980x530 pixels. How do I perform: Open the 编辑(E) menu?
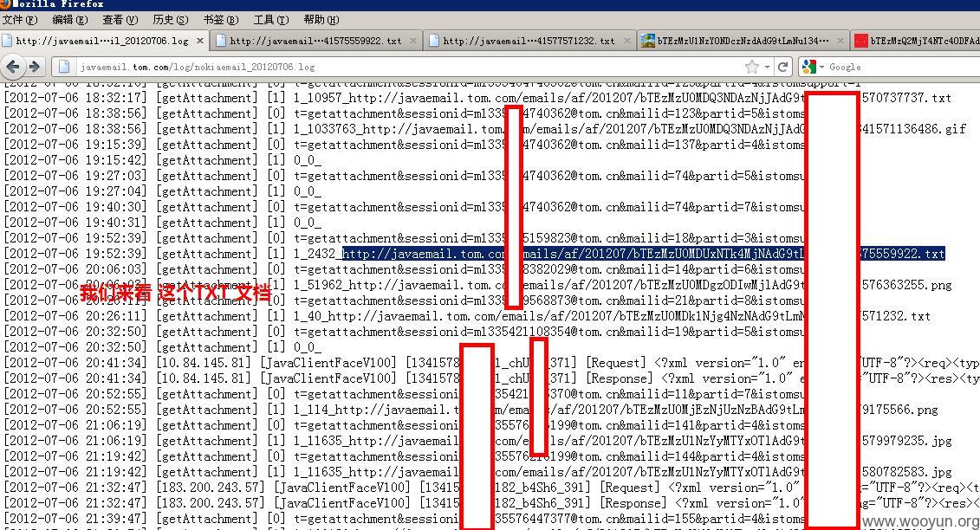(70, 19)
